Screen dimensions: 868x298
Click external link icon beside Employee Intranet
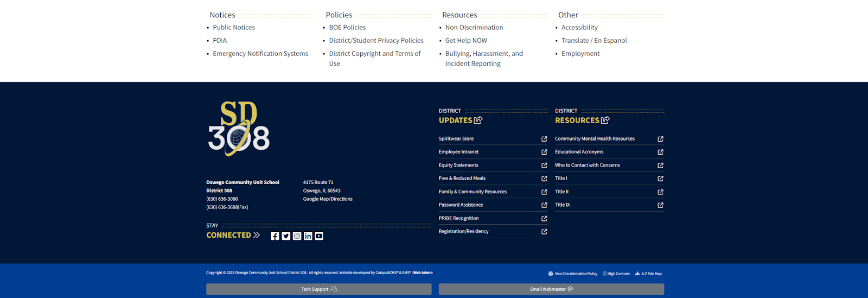[x=544, y=152]
